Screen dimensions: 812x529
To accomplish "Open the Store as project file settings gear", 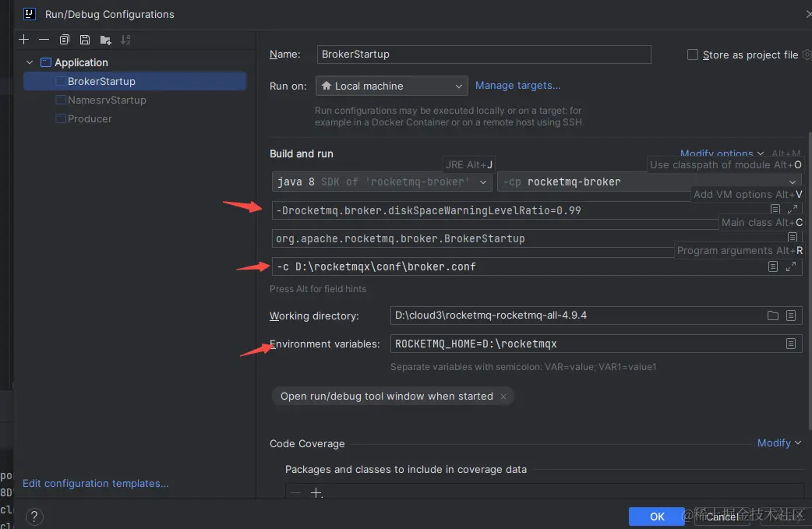I will [x=807, y=55].
